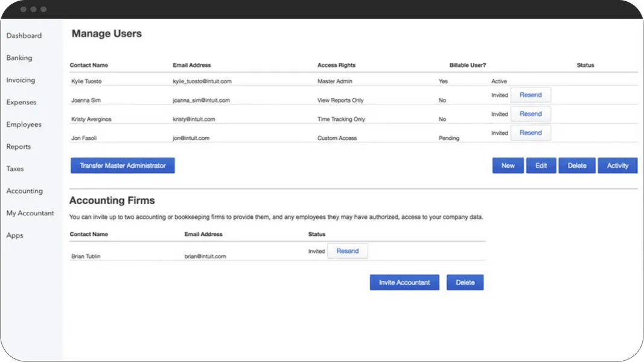The image size is (644, 362).
Task: Browse the Apps section
Action: (14, 235)
